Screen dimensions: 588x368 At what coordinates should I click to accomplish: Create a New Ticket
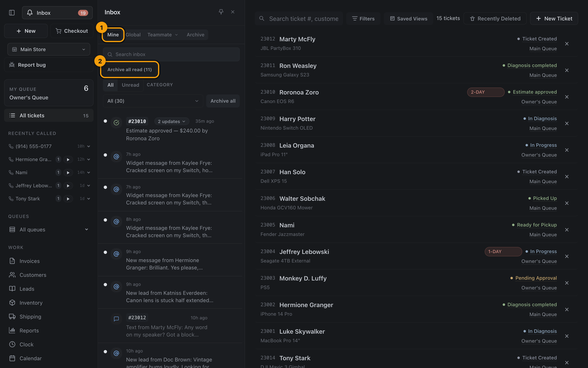coord(554,18)
